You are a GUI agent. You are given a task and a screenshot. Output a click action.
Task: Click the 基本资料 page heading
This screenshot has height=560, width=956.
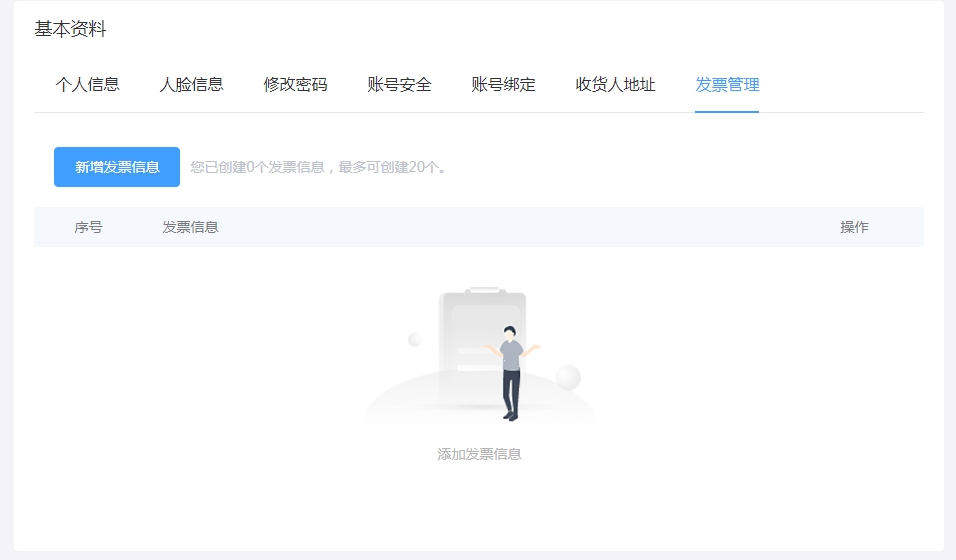click(x=71, y=29)
